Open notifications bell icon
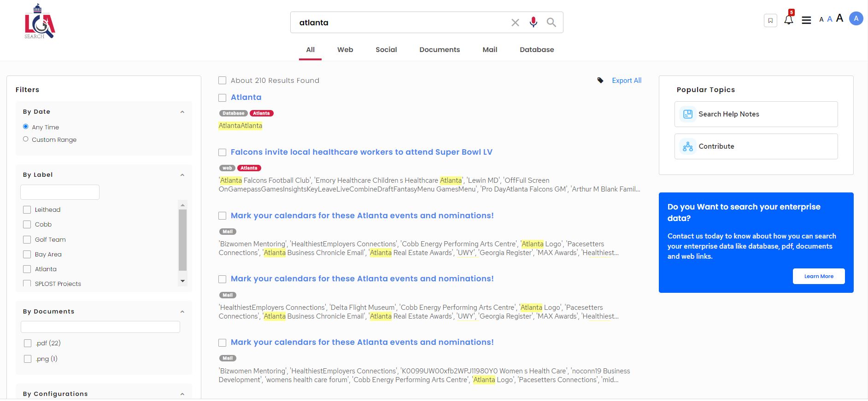Screen dimensions: 868x401 point(789,20)
